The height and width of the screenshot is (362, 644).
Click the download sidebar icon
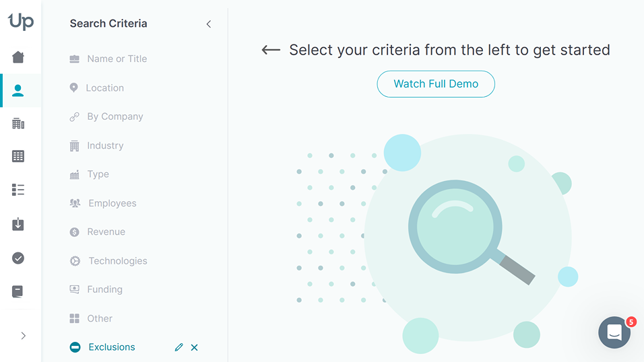coord(18,224)
